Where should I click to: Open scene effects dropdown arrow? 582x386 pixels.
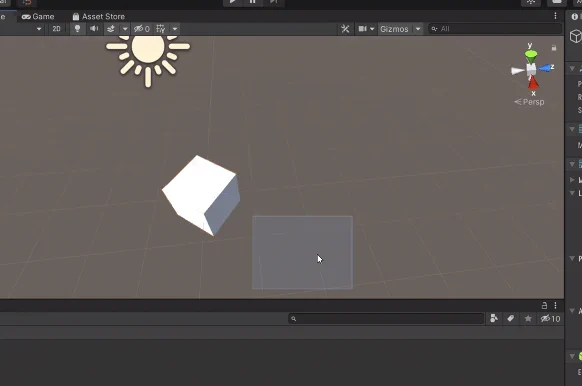tap(125, 29)
